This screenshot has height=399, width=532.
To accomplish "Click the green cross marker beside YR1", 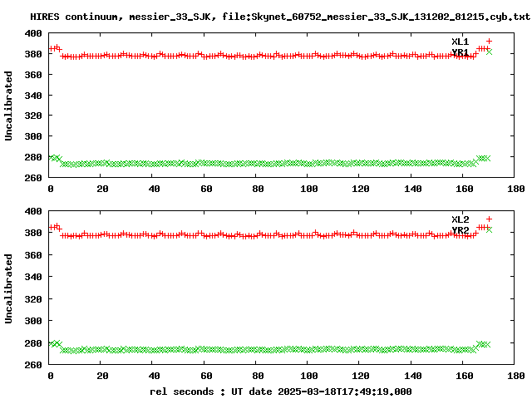I will [x=489, y=52].
